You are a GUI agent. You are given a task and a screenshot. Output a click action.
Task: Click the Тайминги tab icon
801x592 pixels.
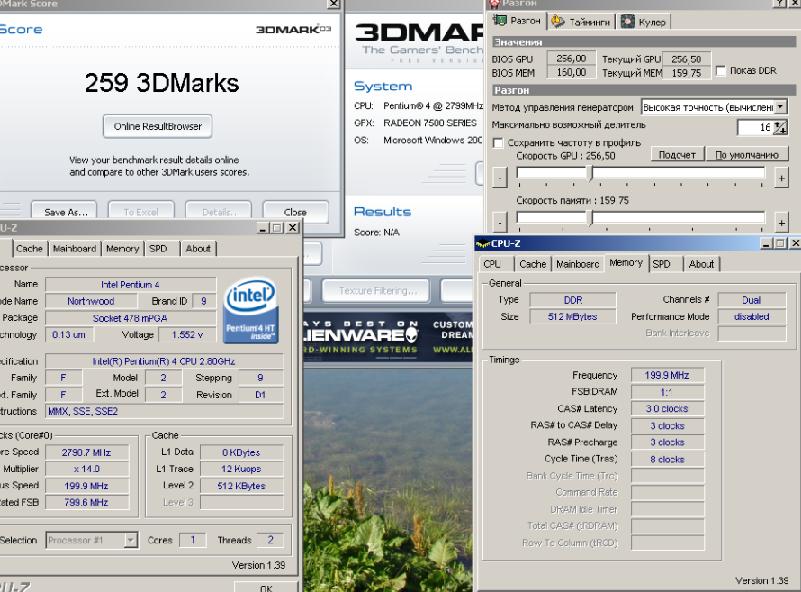(558, 21)
